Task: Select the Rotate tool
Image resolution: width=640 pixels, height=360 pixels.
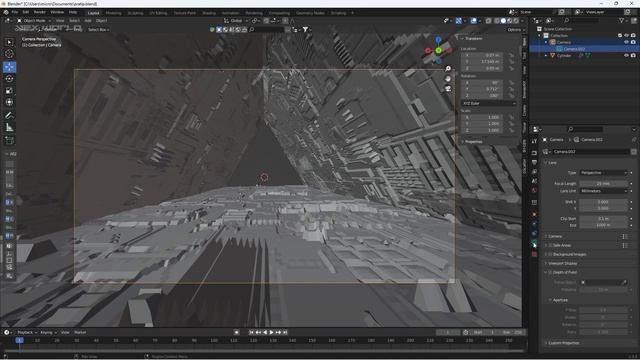Action: [9, 79]
